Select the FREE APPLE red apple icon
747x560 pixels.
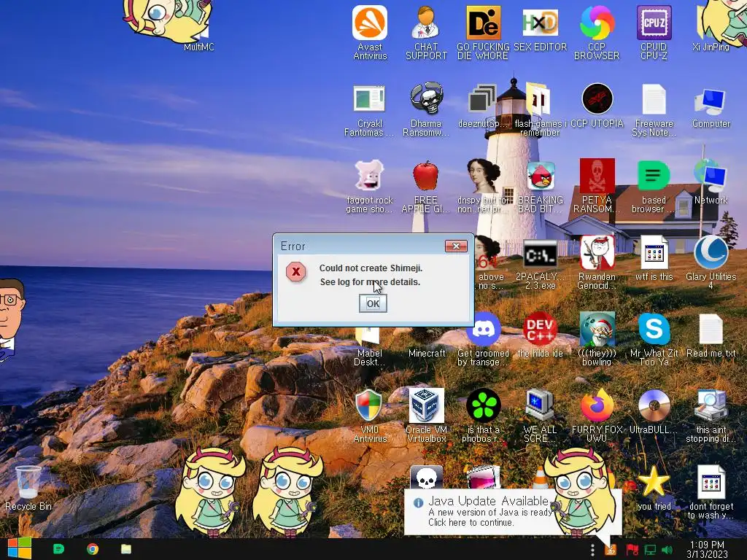pyautogui.click(x=426, y=187)
